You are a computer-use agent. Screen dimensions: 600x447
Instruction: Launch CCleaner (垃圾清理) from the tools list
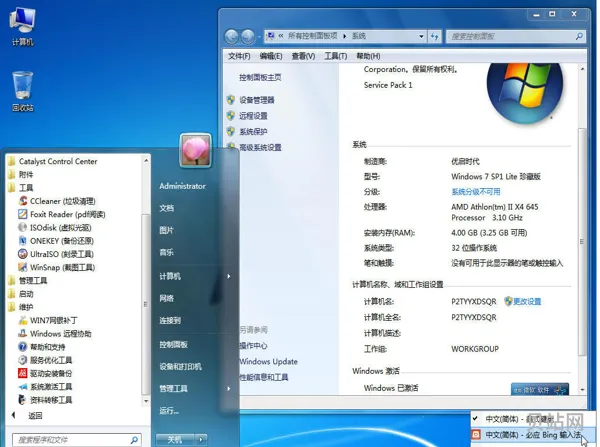[x=57, y=201]
